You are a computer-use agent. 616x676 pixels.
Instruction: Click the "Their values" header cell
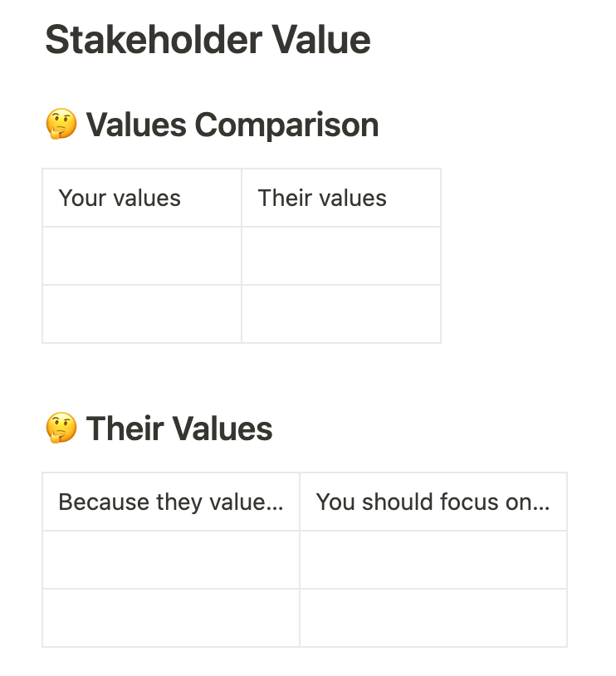tap(341, 198)
